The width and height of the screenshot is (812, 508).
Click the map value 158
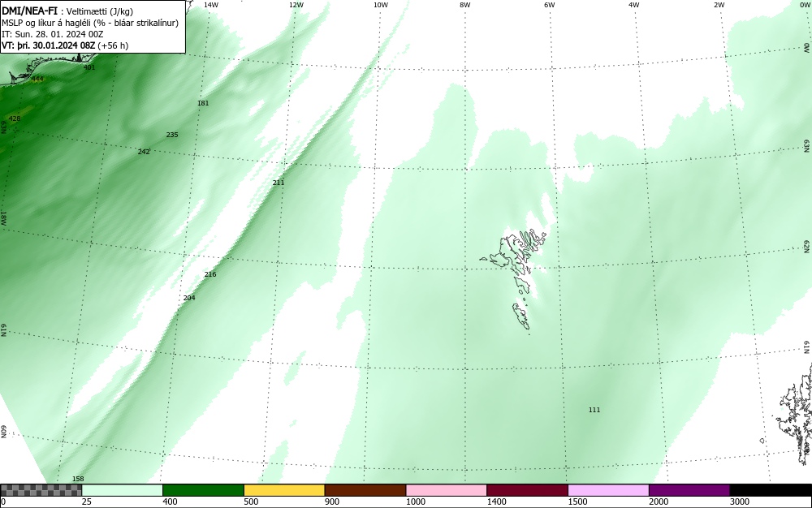point(78,479)
